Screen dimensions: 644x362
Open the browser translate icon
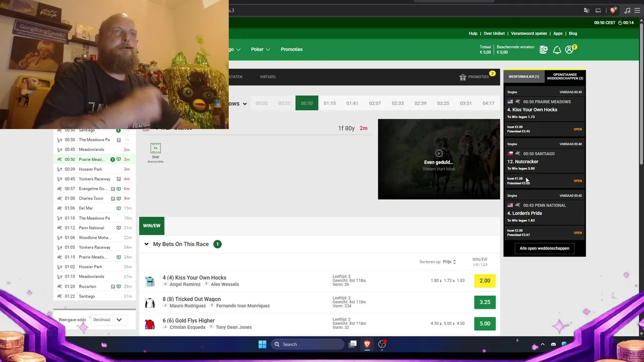(x=586, y=10)
